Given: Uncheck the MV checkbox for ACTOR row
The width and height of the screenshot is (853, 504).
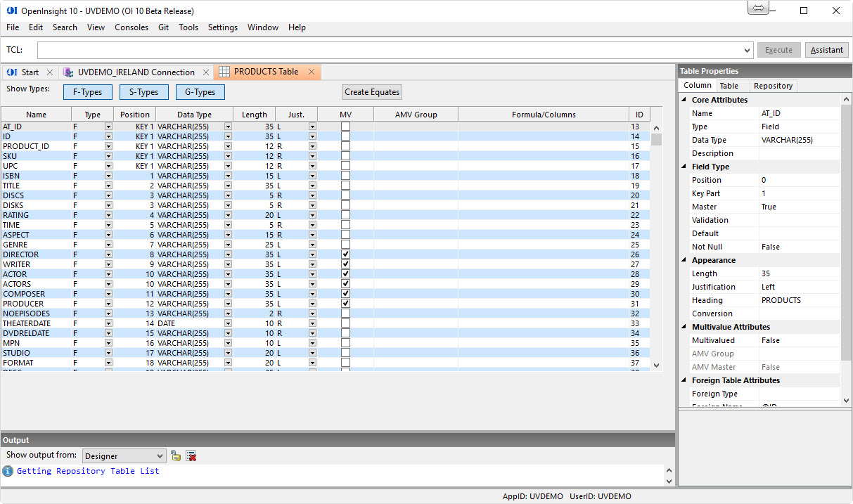Looking at the screenshot, I should point(345,274).
